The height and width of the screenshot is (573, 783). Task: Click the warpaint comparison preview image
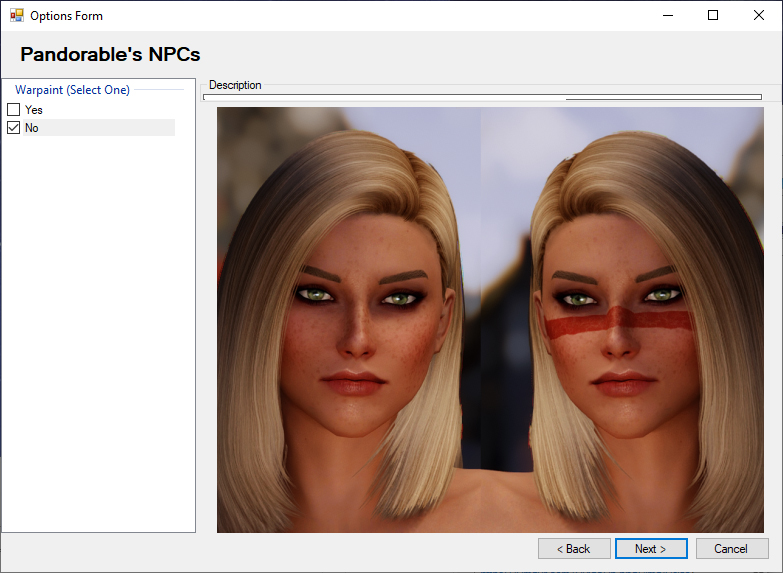point(490,320)
